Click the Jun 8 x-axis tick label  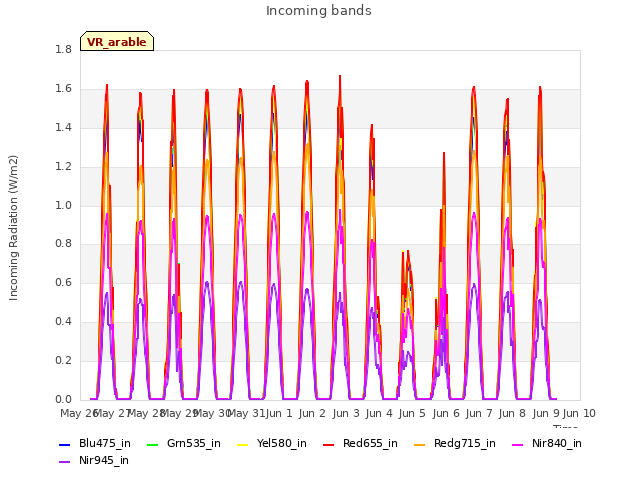[512, 413]
